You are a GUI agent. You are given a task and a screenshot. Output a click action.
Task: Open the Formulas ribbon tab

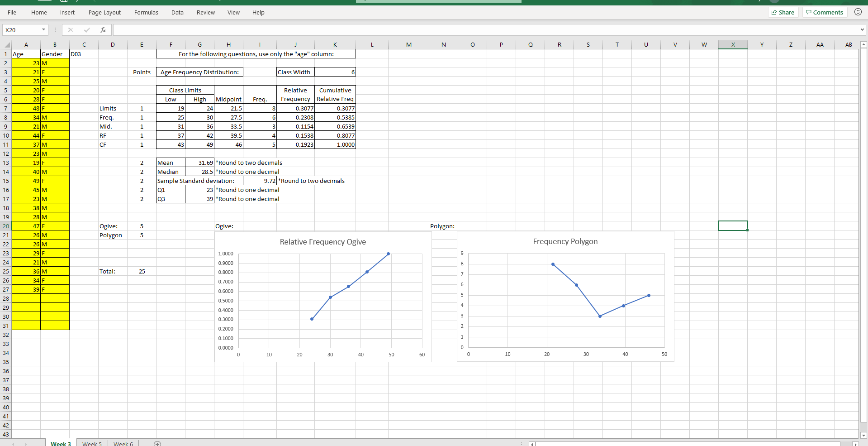click(146, 12)
